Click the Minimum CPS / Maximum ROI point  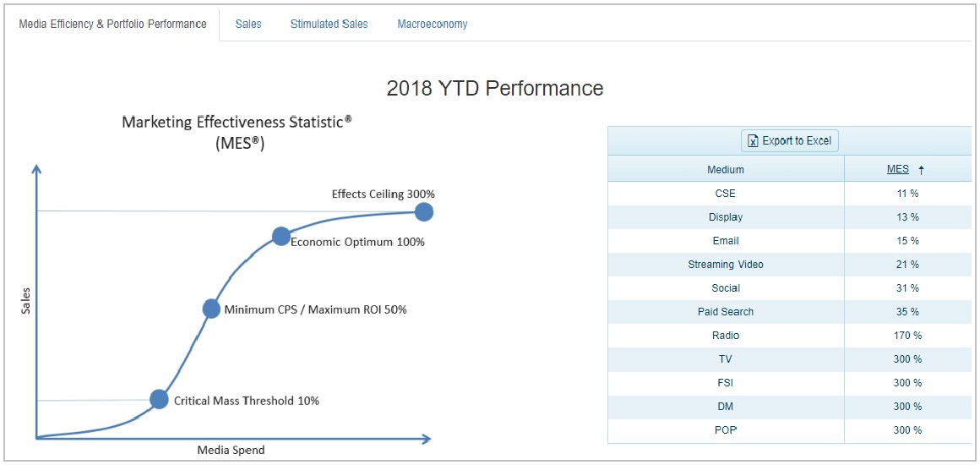pos(212,309)
